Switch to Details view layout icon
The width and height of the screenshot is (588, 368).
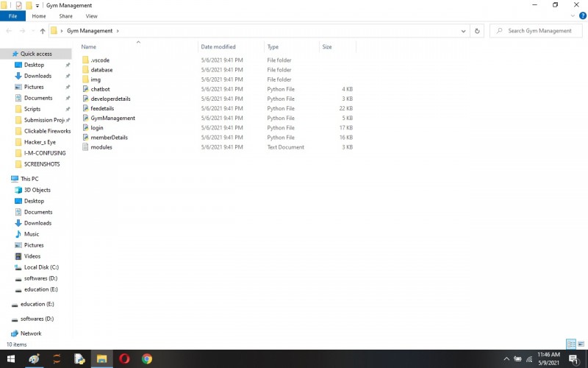pyautogui.click(x=571, y=344)
